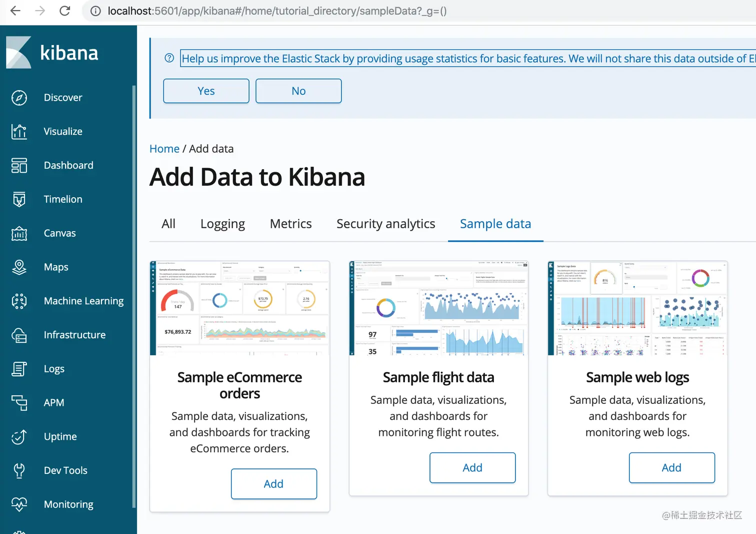Open the Logs label in sidebar
The width and height of the screenshot is (756, 534).
coord(54,369)
